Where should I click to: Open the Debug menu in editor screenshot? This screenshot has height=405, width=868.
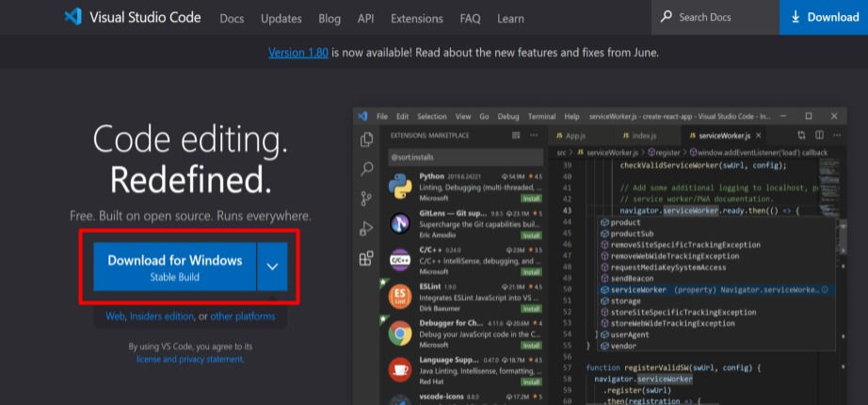click(508, 117)
